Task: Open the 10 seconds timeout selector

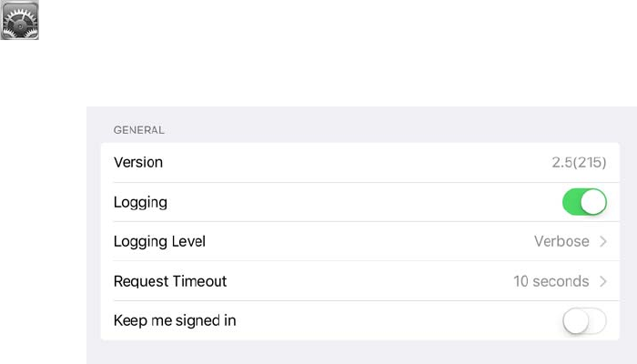Action: click(x=551, y=281)
